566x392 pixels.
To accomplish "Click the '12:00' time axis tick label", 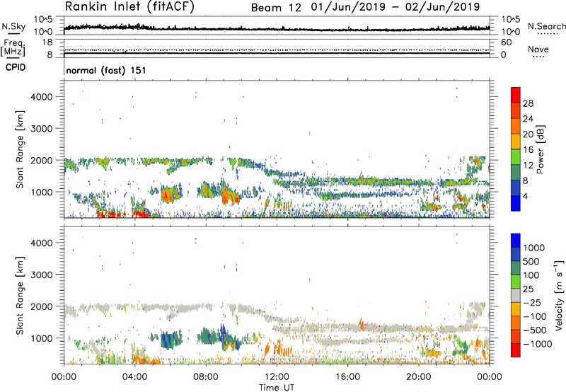I will [x=277, y=377].
